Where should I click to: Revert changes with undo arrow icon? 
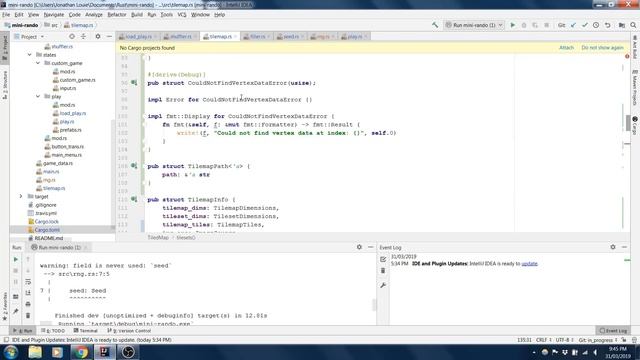click(607, 25)
